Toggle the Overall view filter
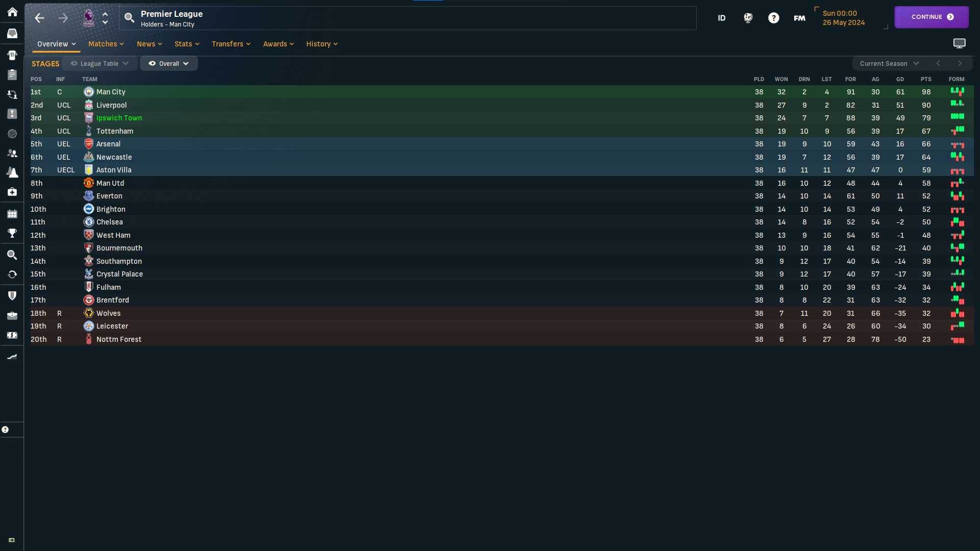The width and height of the screenshot is (980, 551). point(167,63)
